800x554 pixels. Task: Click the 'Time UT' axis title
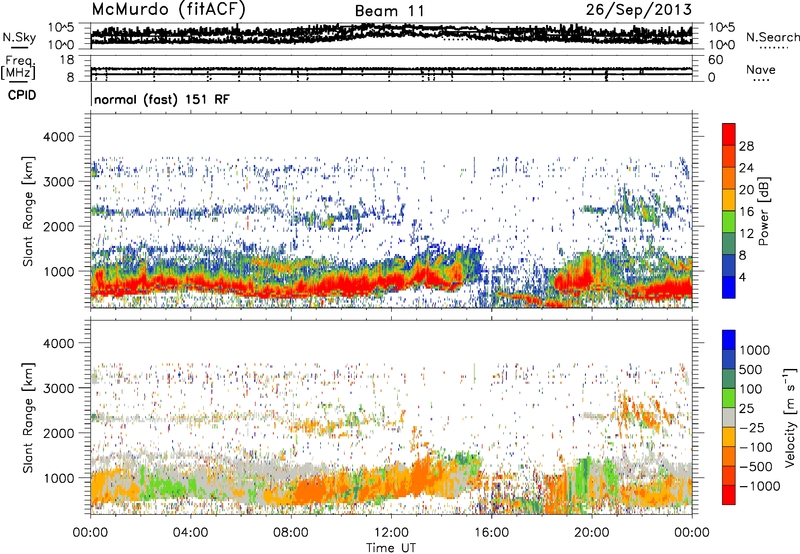click(391, 548)
